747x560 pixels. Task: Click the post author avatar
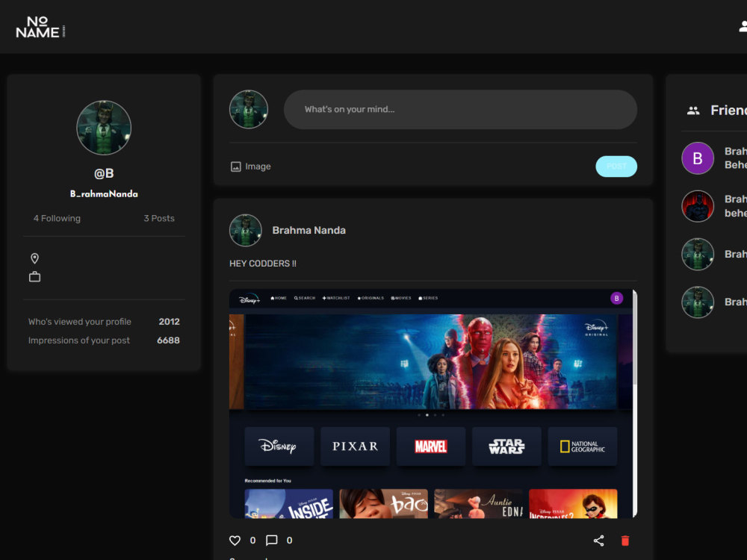(x=245, y=231)
